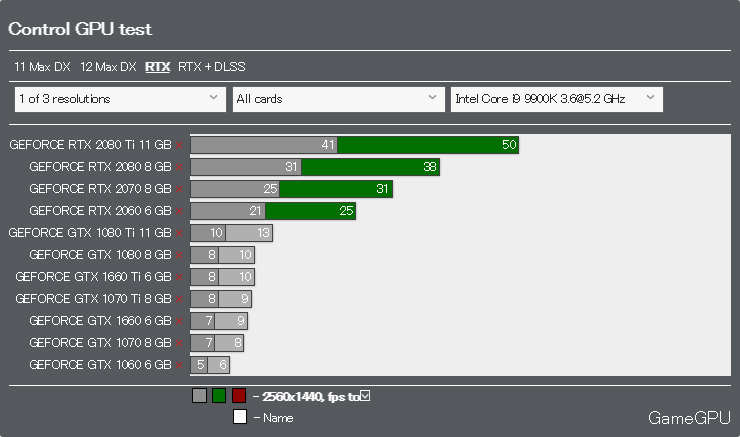Click the GEFORCE GTX 1080 8 GB label
The width and height of the screenshot is (740, 437).
(100, 255)
